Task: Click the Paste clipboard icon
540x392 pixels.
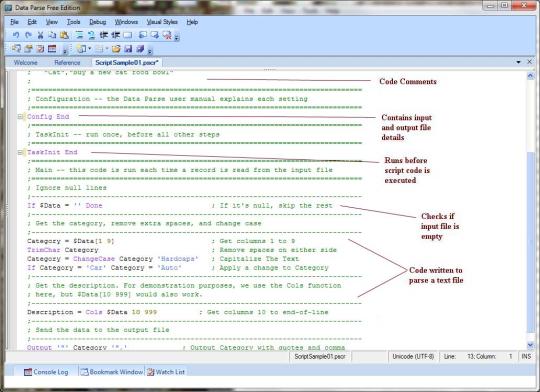Action: tap(64, 35)
